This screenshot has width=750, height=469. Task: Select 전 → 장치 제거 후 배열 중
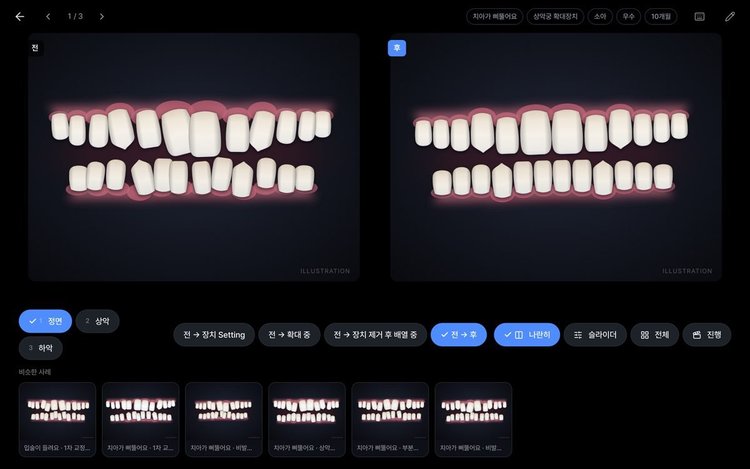[x=375, y=335]
